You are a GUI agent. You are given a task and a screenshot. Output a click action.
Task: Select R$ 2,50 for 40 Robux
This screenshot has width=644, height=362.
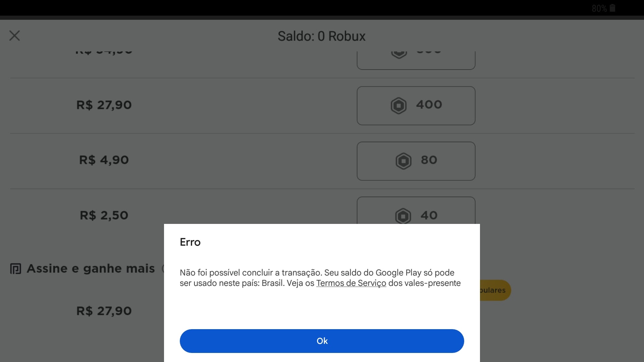coord(415,215)
